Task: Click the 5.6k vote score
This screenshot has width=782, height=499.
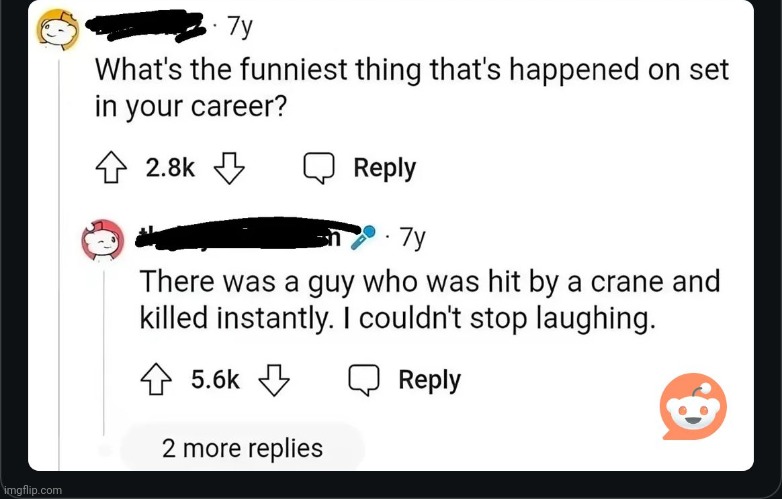Action: [215, 380]
